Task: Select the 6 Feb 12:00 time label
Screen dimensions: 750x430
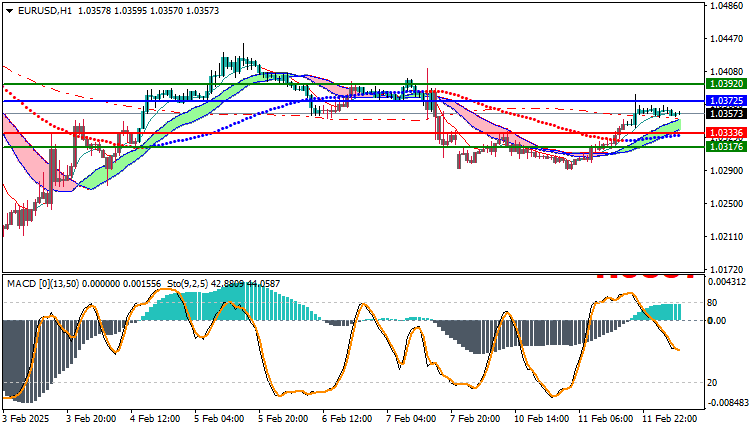Action: [347, 419]
